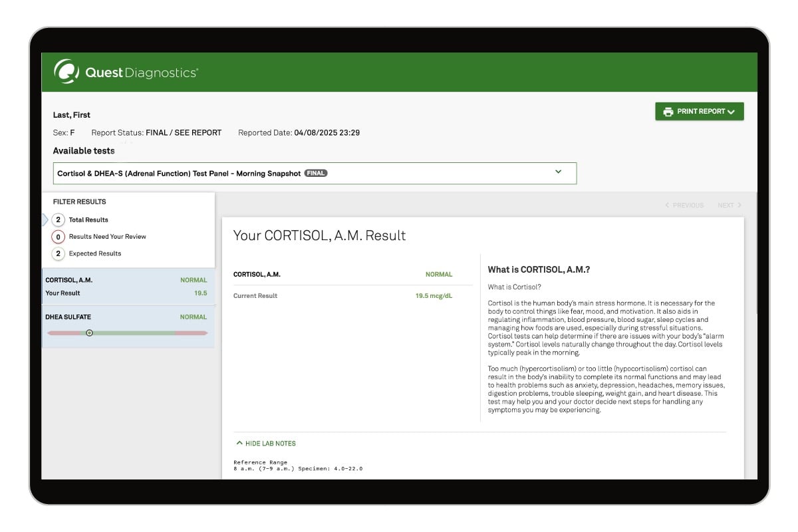The image size is (798, 532).
Task: Click the printer icon in Print Report
Action: (668, 112)
